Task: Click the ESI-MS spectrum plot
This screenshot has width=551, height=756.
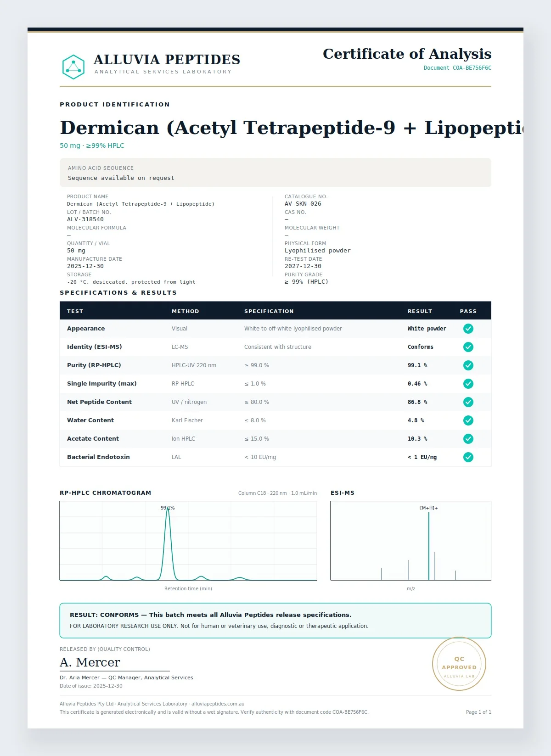Action: point(411,541)
